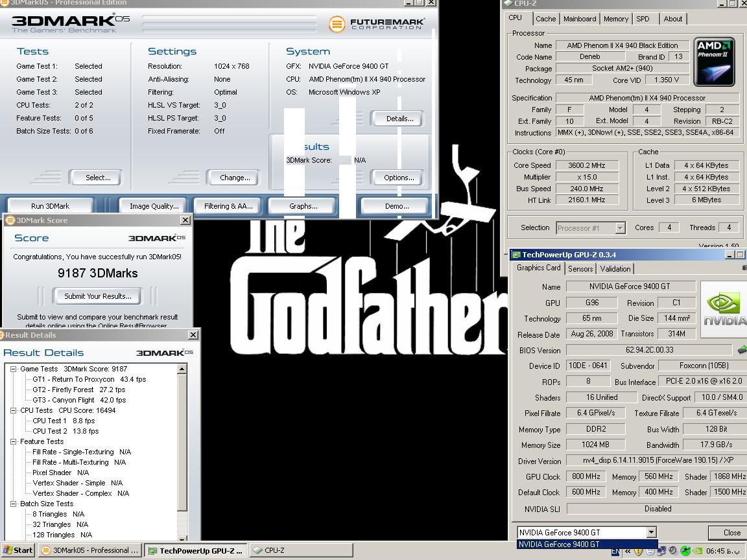This screenshot has width=747, height=560.
Task: Click the taskbar clock showing 06:45
Action: click(723, 551)
